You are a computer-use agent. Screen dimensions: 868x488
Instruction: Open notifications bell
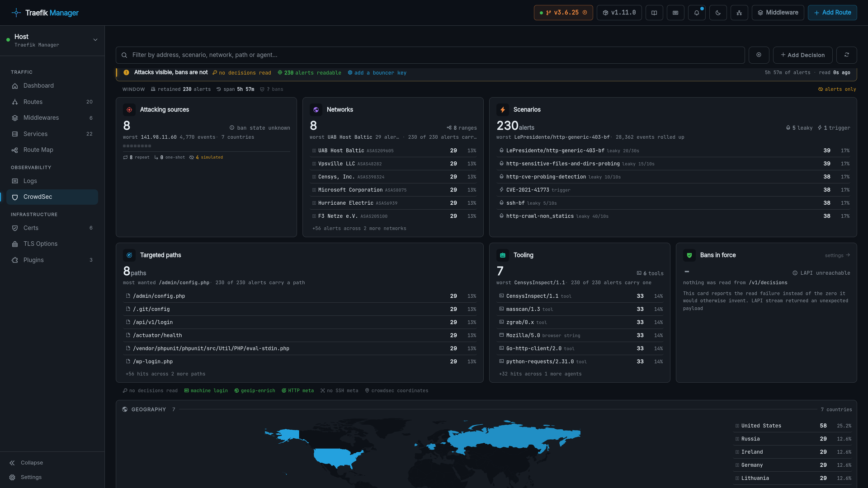click(697, 13)
